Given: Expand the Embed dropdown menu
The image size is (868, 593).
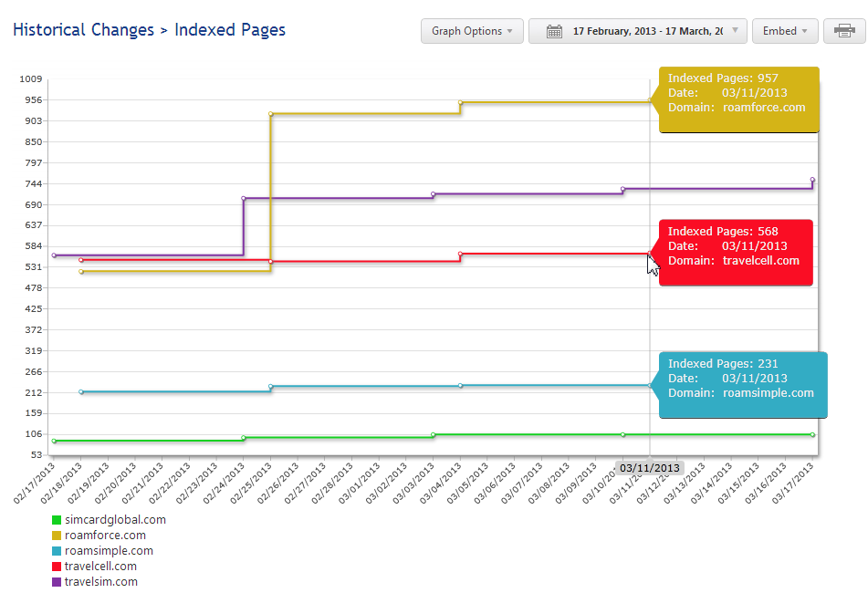Looking at the screenshot, I should (785, 31).
